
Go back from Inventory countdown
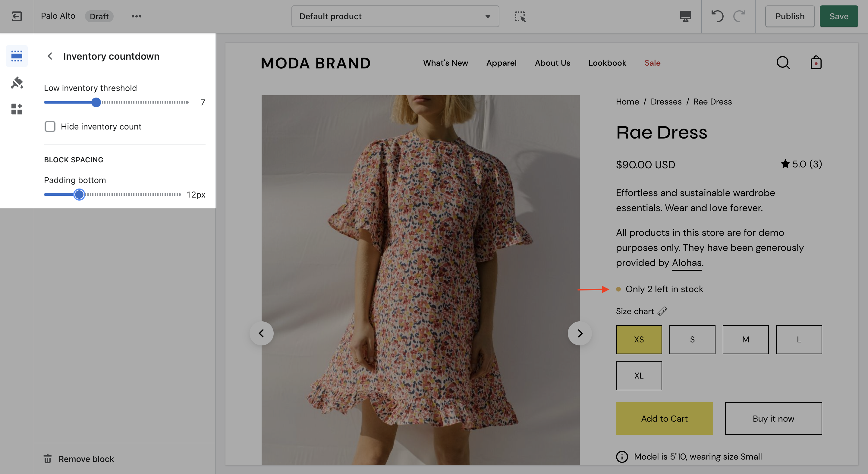pos(50,56)
